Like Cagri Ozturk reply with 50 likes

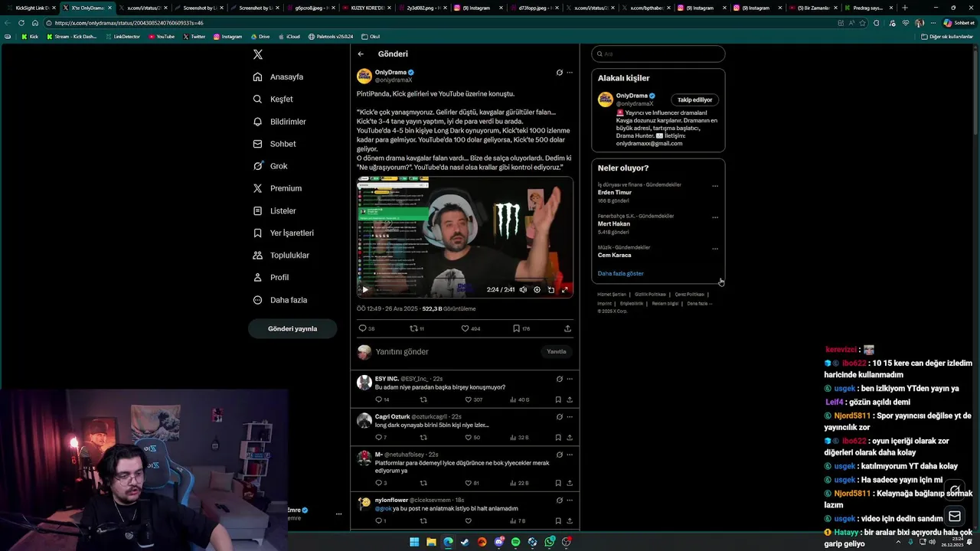tap(469, 437)
